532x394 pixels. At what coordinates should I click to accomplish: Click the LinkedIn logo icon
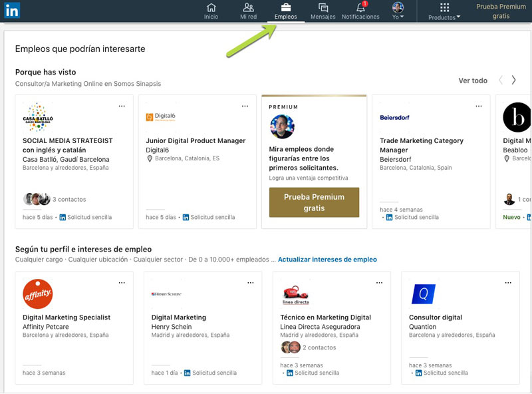click(x=12, y=11)
